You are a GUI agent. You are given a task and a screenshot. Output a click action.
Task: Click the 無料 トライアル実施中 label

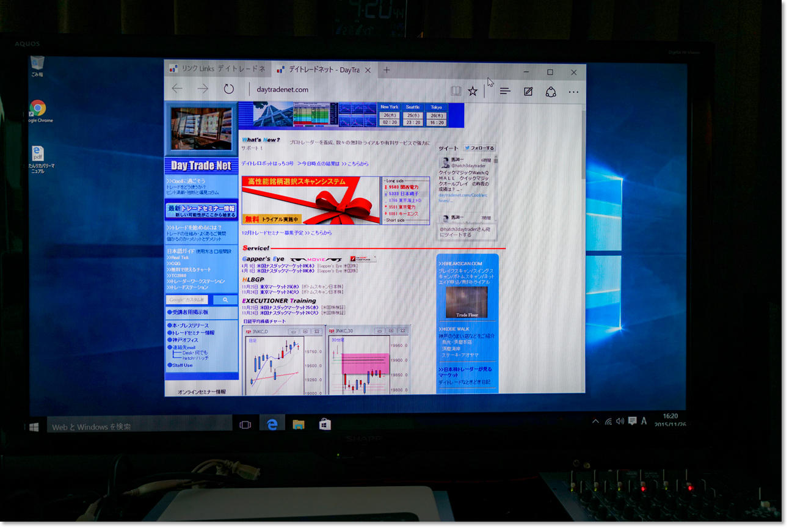(272, 219)
